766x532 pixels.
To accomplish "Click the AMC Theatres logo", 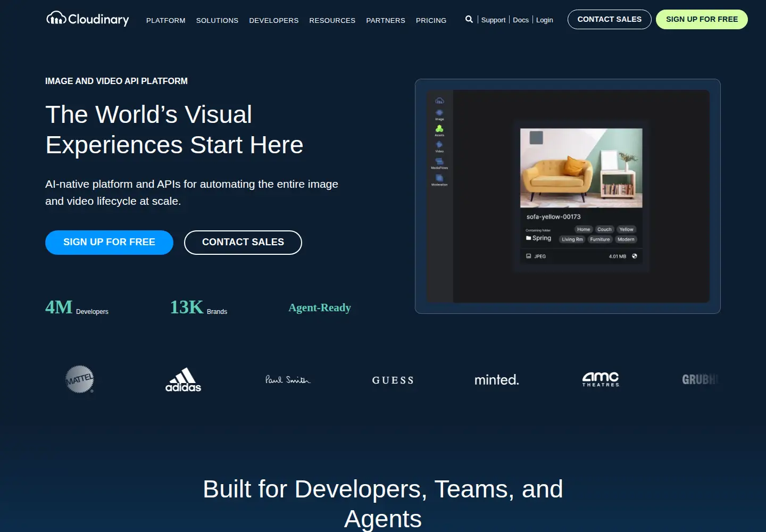I will pos(601,379).
